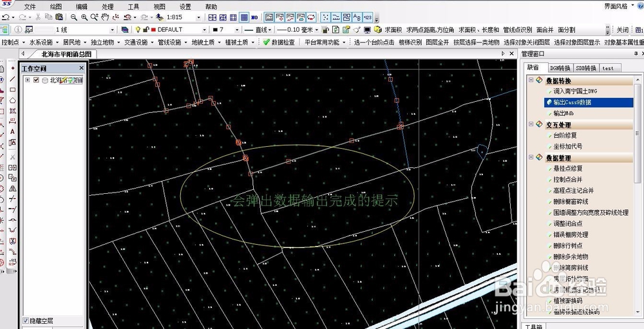Toggle the layer lock icon
644x329 pixels.
click(146, 30)
